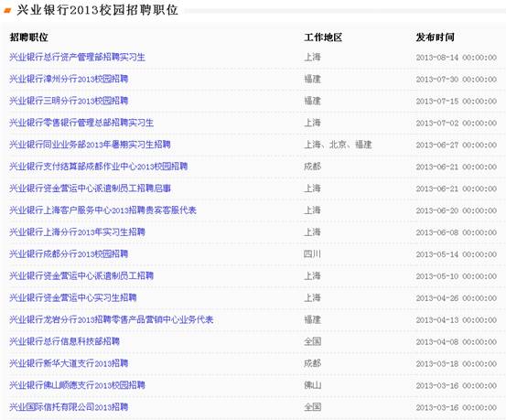The height and width of the screenshot is (420, 506).
Task: Open 兴业银行三明分行2013校园招聘 link
Action: (x=69, y=101)
